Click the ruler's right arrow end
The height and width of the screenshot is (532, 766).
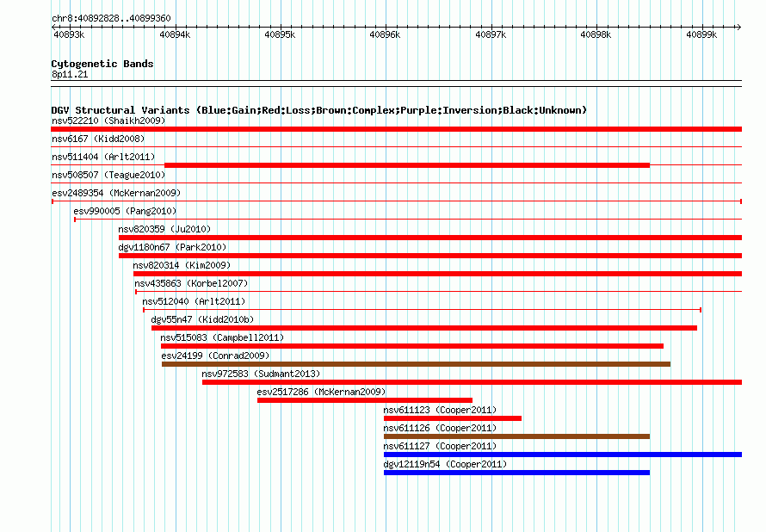tap(739, 27)
